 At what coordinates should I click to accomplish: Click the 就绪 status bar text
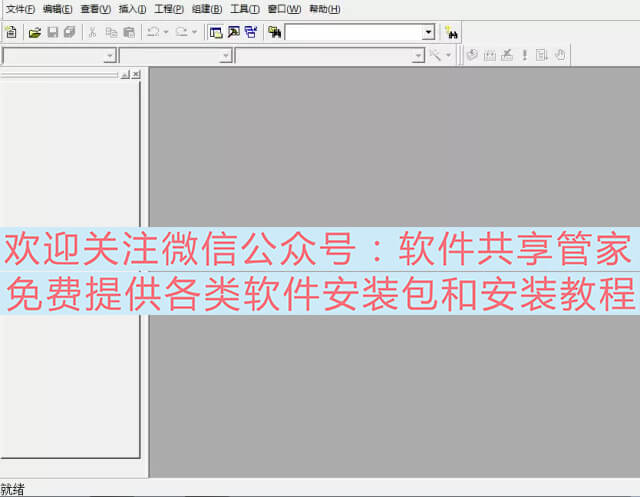coord(12,489)
